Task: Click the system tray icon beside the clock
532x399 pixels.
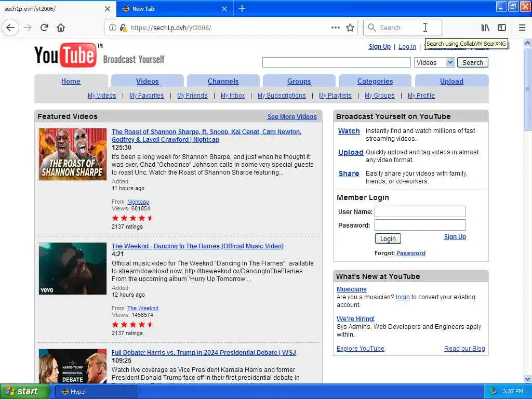Action: coord(494,391)
